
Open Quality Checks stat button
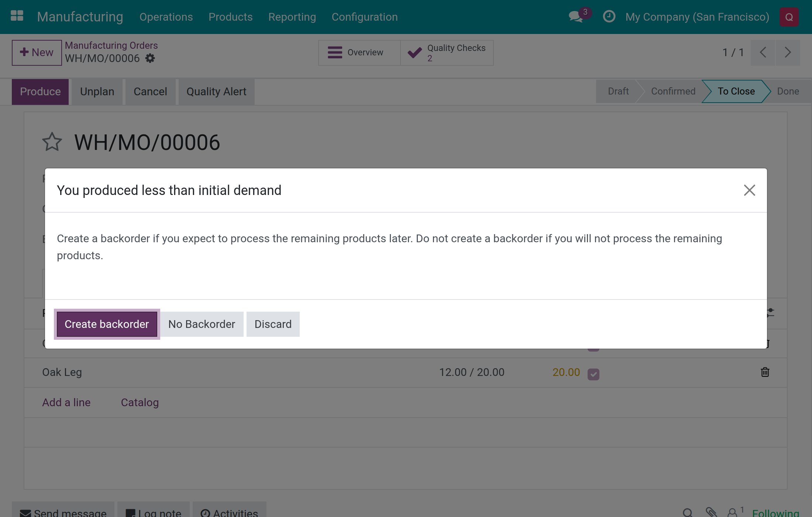447,53
